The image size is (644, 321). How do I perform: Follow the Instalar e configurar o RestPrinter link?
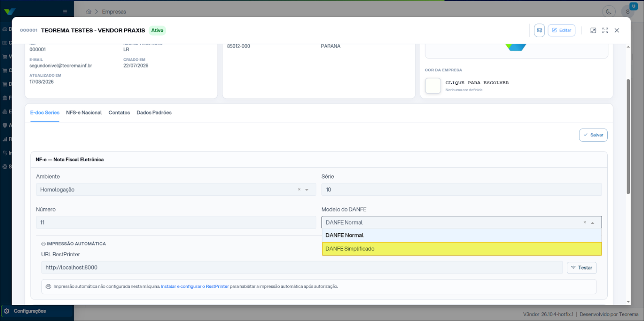pos(195,287)
